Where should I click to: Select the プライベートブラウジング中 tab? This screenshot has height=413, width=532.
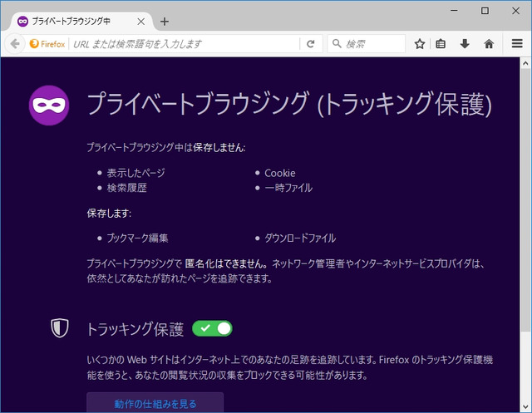[80, 22]
